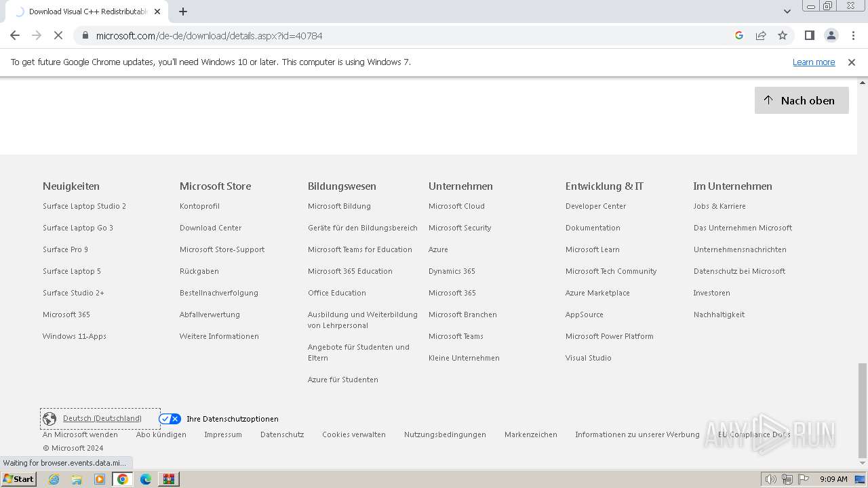Click the Google icon in the address bar
Viewport: 868px width, 488px height.
739,35
